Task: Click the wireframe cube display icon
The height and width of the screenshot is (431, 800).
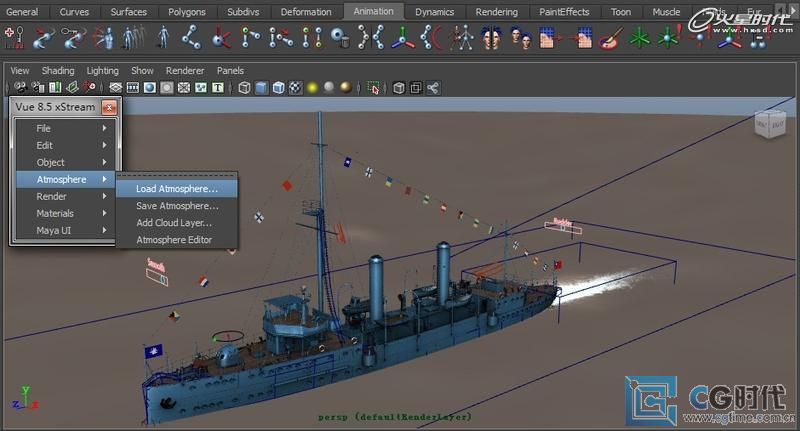Action: tap(244, 88)
